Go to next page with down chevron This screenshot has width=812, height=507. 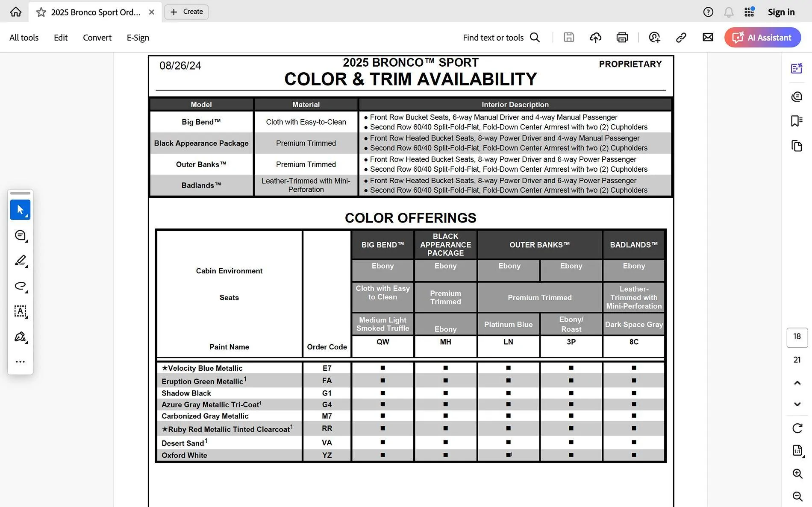(797, 404)
